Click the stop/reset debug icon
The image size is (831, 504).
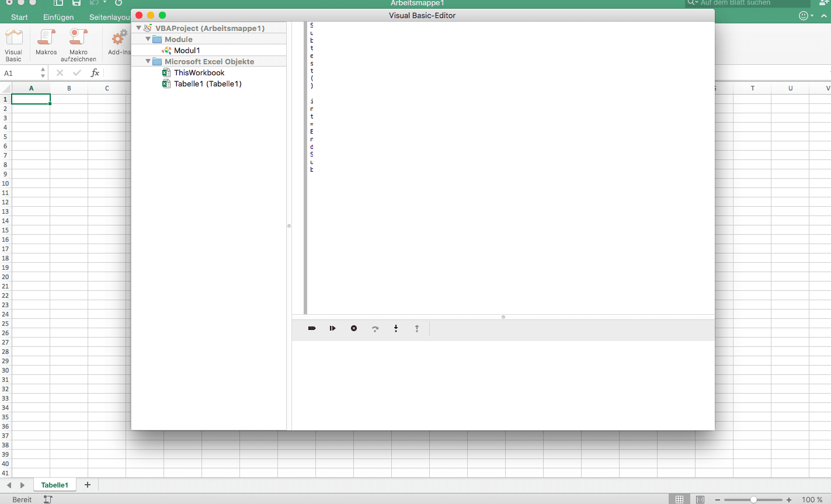(354, 328)
